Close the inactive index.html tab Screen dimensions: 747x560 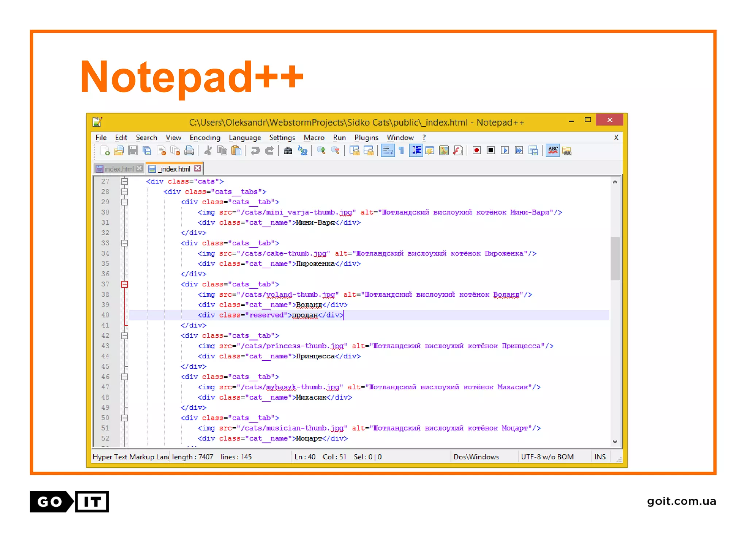click(x=139, y=168)
